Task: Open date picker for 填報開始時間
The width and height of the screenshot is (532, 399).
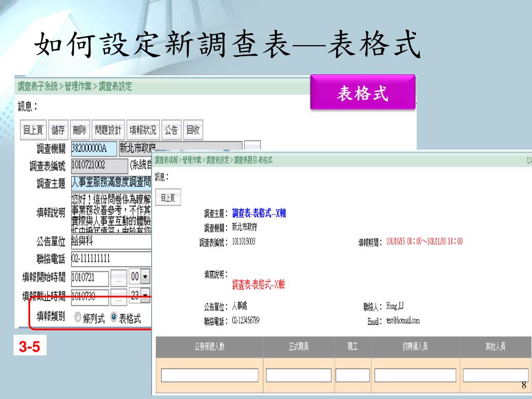Action: [x=119, y=278]
